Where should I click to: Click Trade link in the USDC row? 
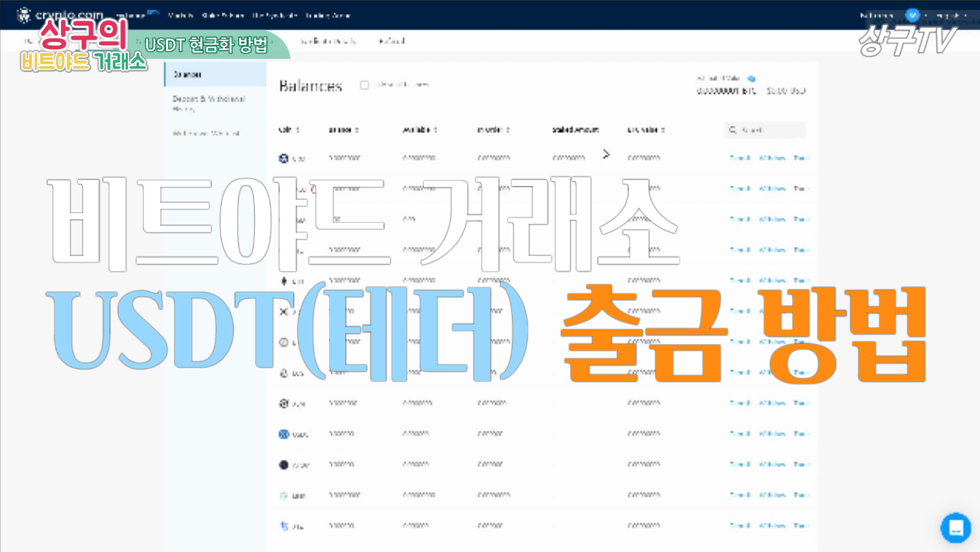[801, 434]
